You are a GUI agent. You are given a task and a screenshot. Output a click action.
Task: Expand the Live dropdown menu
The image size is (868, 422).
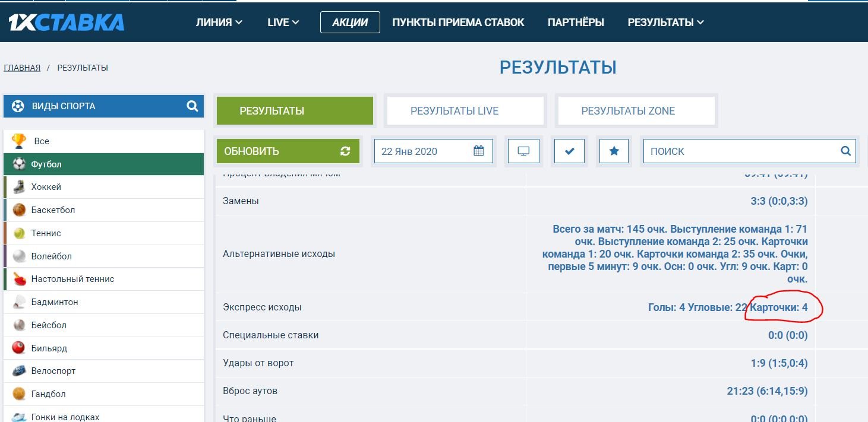point(283,23)
